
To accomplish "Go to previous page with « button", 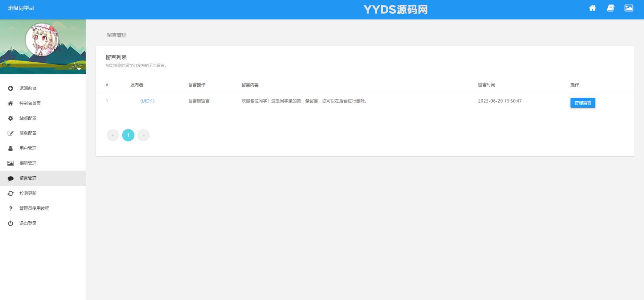I will tap(113, 135).
